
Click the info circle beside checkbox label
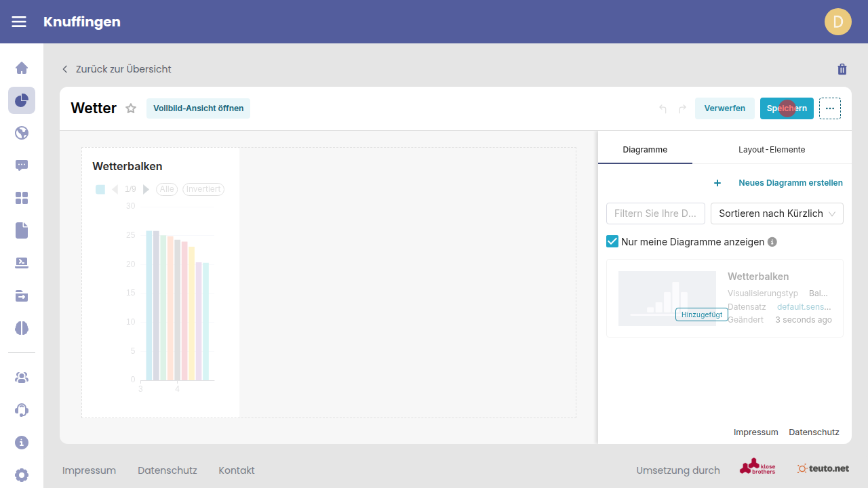pyautogui.click(x=772, y=242)
